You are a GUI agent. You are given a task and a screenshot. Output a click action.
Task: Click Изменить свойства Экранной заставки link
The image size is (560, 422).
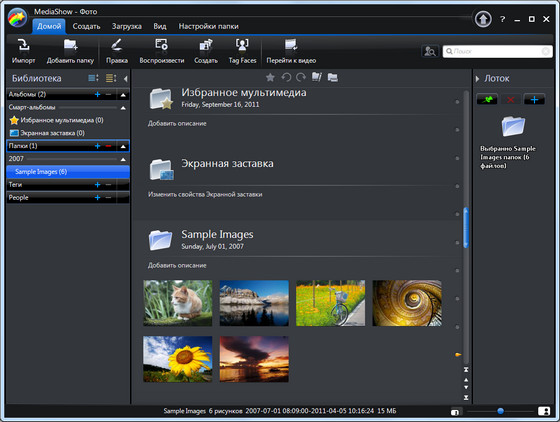tap(205, 195)
